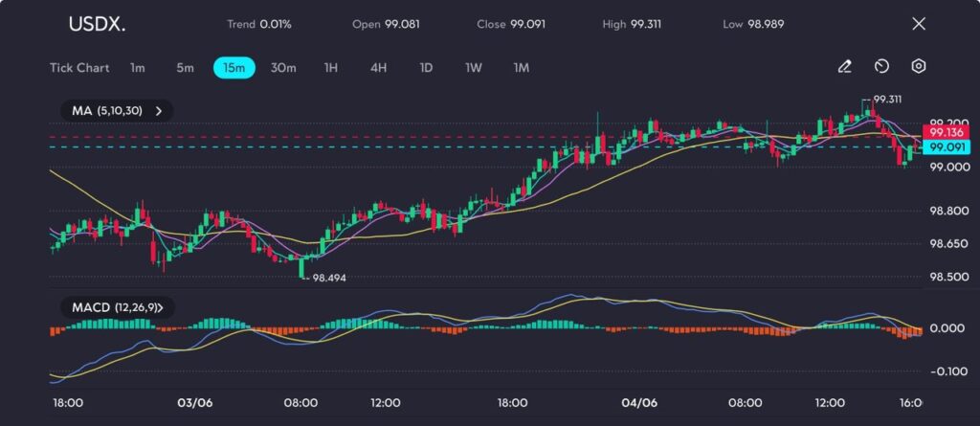
Task: Open the hexagon chart settings icon
Action: (918, 67)
